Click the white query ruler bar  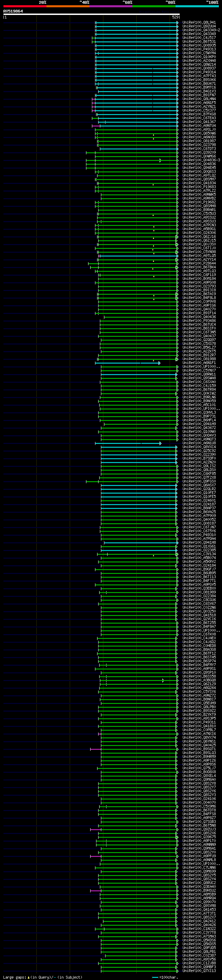point(92,14)
